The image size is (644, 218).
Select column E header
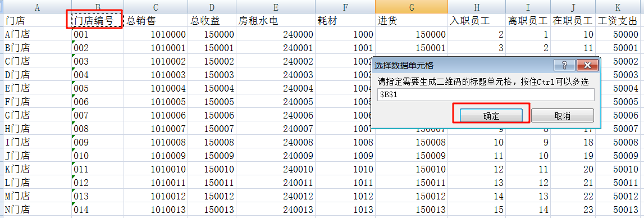[x=276, y=7]
